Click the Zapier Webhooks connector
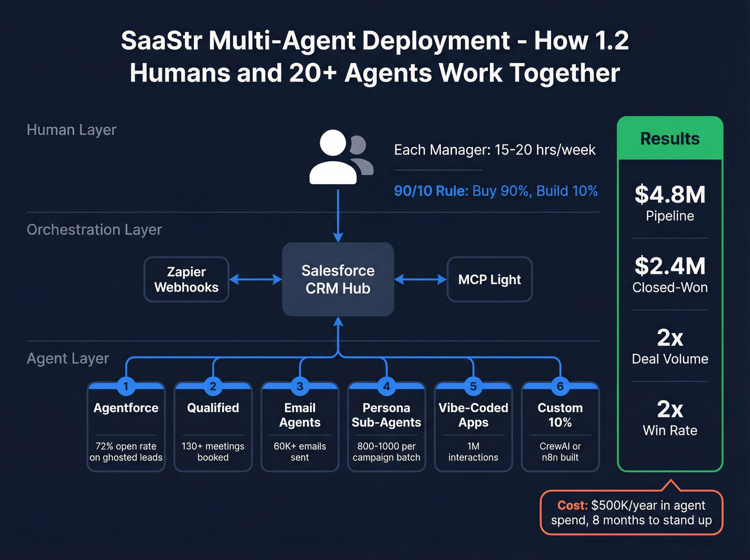Image resolution: width=750 pixels, height=560 pixels. click(x=186, y=279)
